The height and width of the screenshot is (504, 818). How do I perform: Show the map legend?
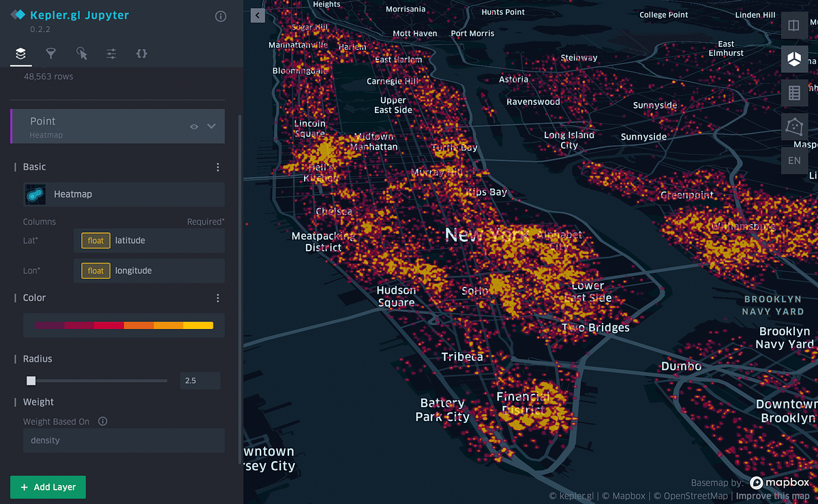click(x=794, y=93)
